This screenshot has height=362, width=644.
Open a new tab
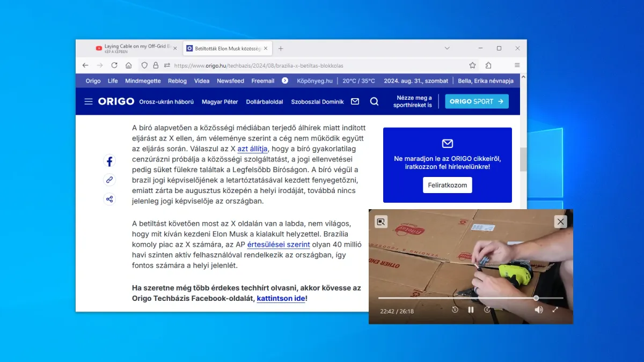click(281, 48)
